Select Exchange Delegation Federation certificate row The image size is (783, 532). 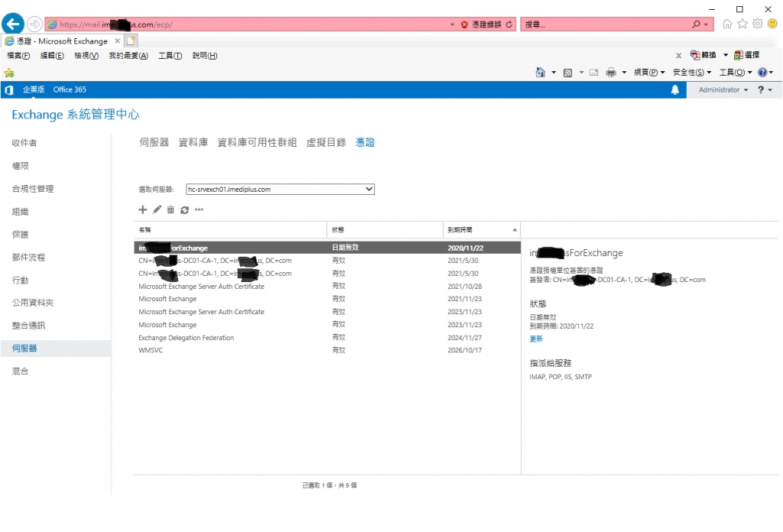click(x=327, y=338)
